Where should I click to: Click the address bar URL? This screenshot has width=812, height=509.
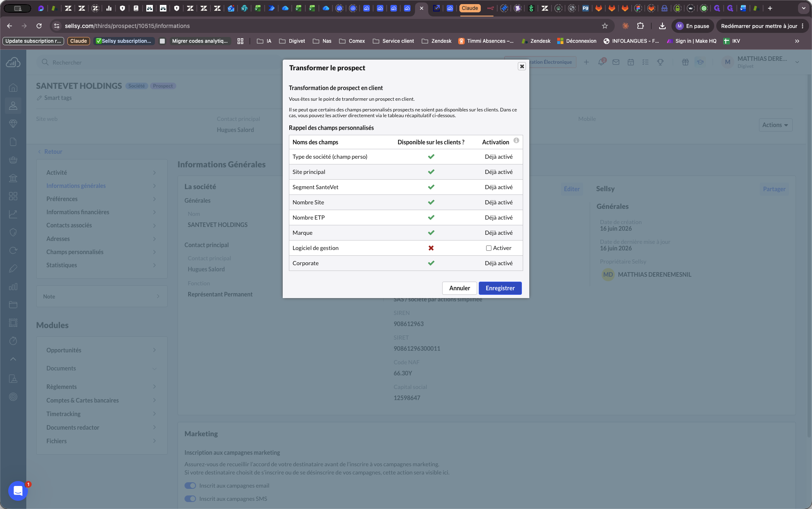pyautogui.click(x=127, y=26)
